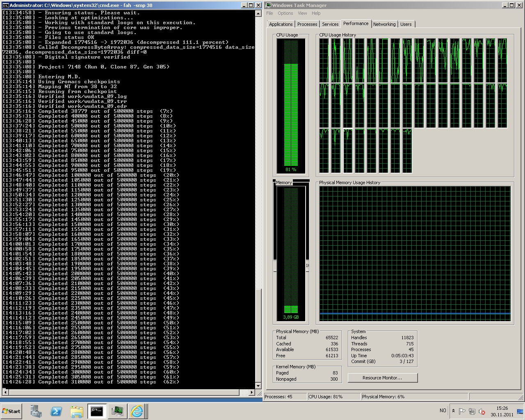Maximize the Windows Task Manager window
The height and width of the screenshot is (420, 525).
[x=513, y=5]
